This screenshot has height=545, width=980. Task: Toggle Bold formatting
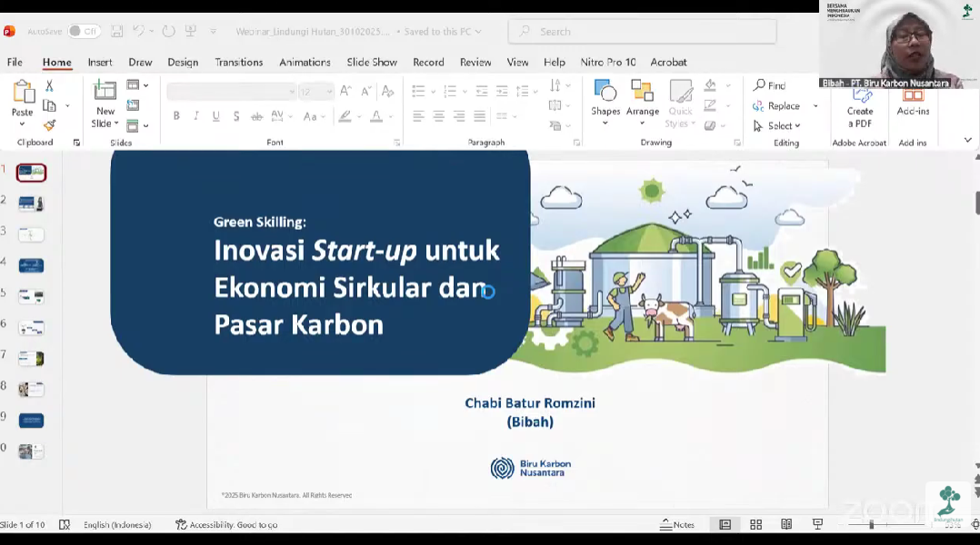[x=176, y=116]
